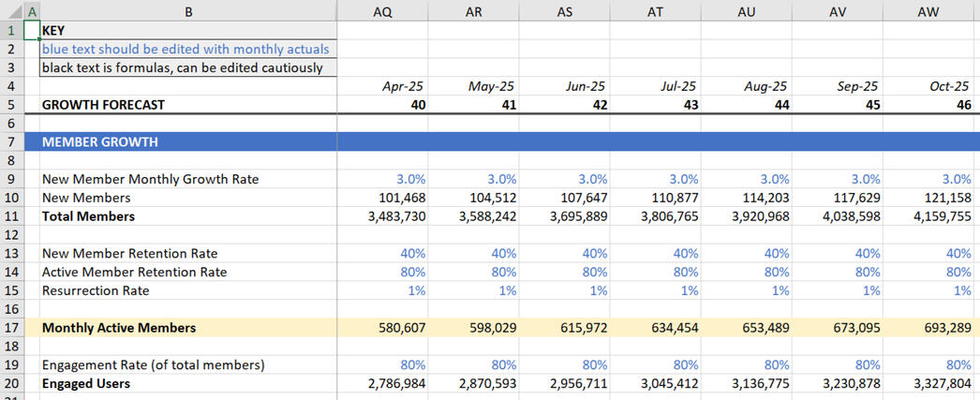Select the column AT header
The width and height of the screenshot is (980, 400).
656,10
